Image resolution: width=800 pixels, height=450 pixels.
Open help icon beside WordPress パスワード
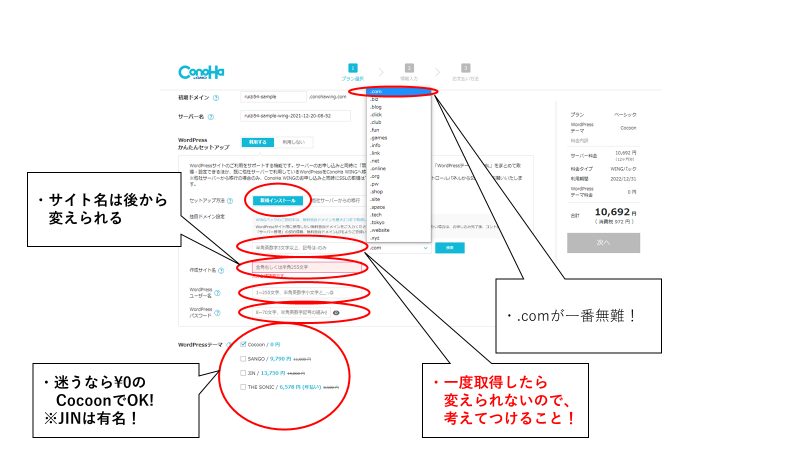pos(217,313)
